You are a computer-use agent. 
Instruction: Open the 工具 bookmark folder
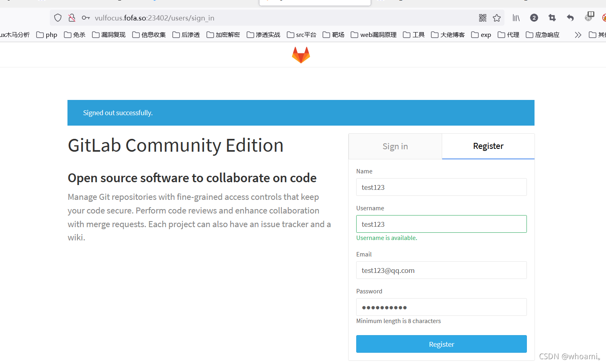[414, 35]
